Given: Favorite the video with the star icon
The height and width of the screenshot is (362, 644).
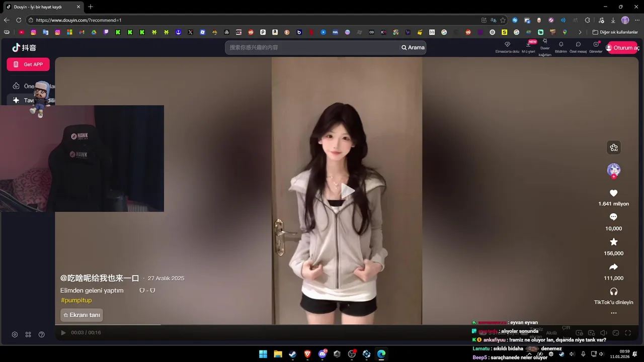Looking at the screenshot, I should point(613,242).
